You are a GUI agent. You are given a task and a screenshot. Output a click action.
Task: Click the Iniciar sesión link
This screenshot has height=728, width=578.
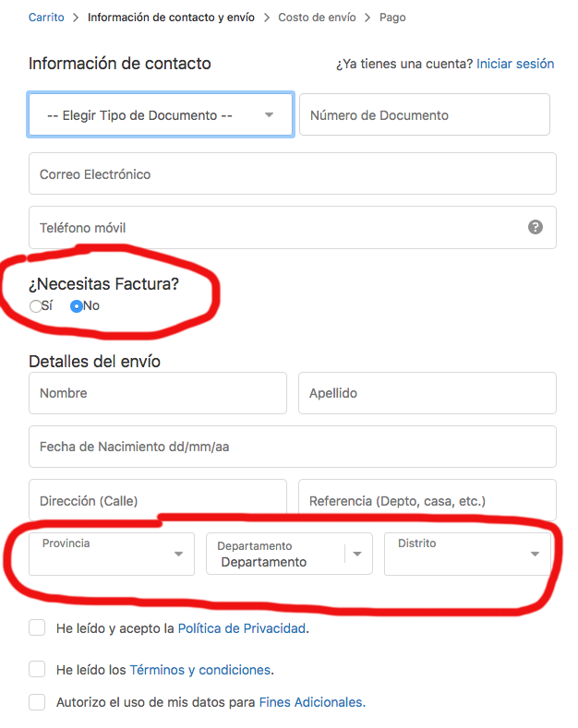(515, 64)
